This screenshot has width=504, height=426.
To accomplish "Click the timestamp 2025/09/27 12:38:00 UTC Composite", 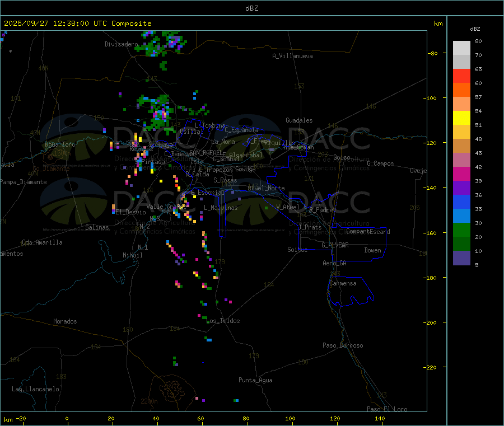I will (77, 24).
